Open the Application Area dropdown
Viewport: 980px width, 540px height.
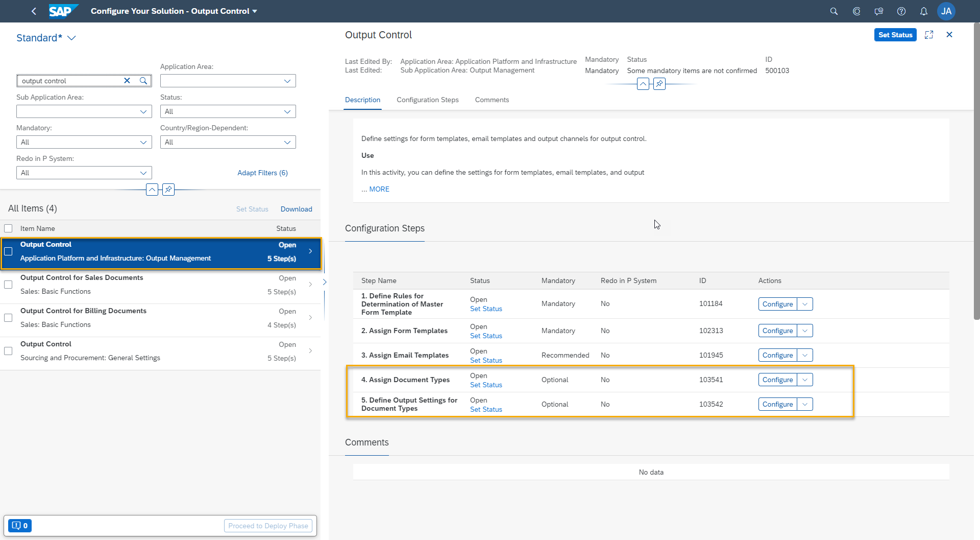pos(287,81)
